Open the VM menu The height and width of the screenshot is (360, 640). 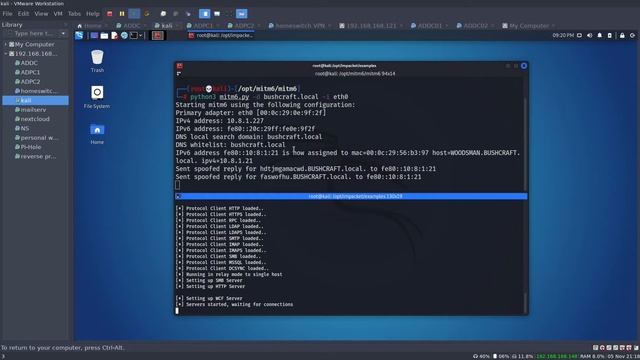pos(58,13)
